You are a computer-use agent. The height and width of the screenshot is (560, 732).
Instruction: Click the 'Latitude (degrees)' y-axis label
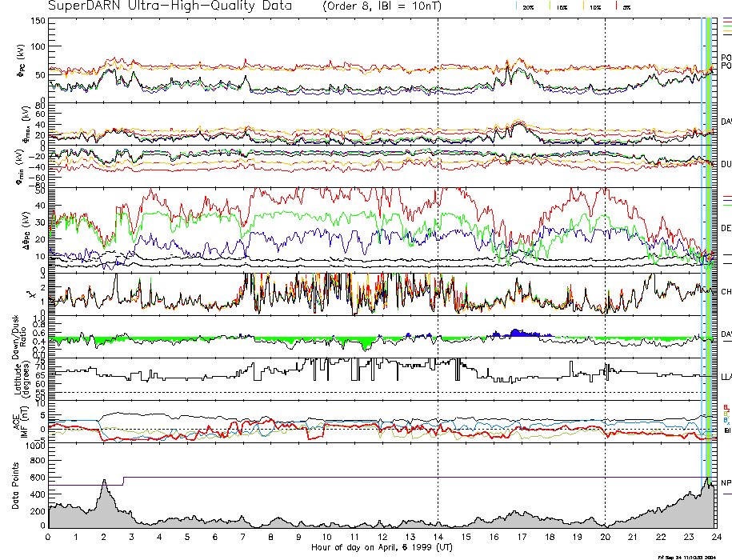click(x=19, y=377)
